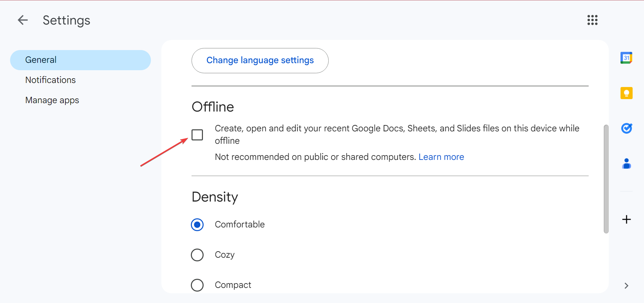
Task: Click the Density section heading
Action: click(215, 197)
